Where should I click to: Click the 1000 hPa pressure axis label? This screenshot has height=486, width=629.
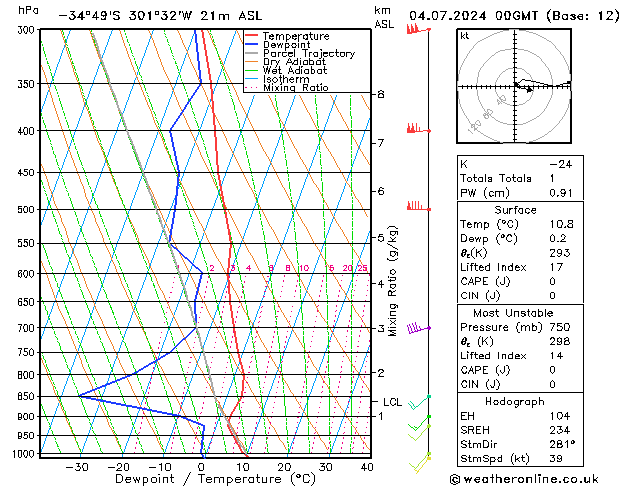(24, 454)
